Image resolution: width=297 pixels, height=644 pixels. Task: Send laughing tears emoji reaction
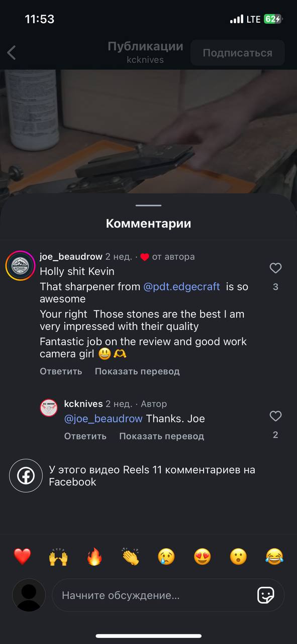tap(274, 556)
